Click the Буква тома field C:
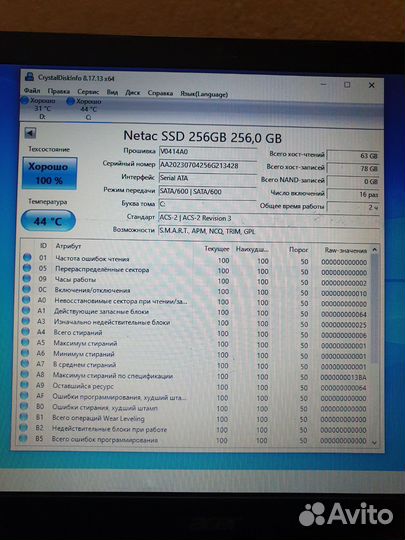 click(208, 204)
